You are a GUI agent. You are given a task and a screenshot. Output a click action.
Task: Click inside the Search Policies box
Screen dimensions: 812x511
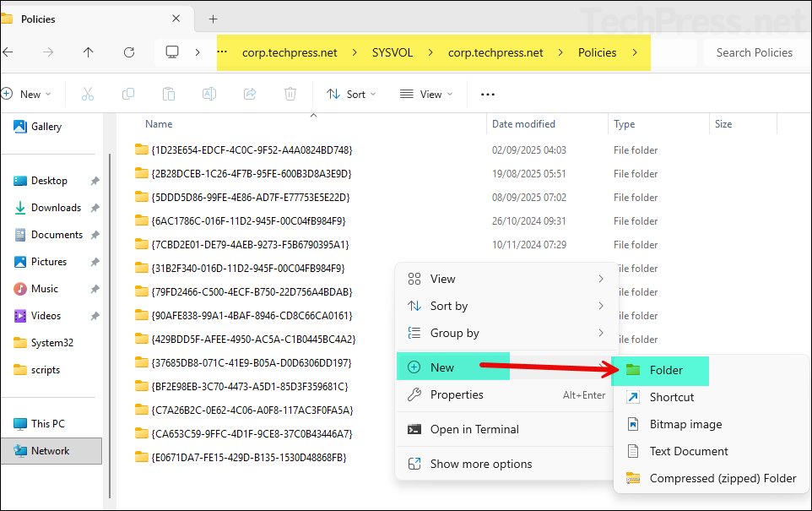coord(755,52)
